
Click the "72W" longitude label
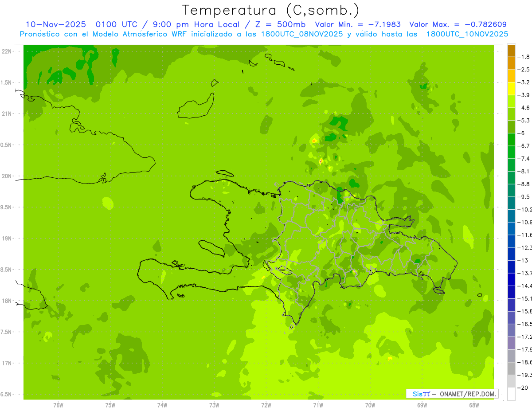point(266,405)
